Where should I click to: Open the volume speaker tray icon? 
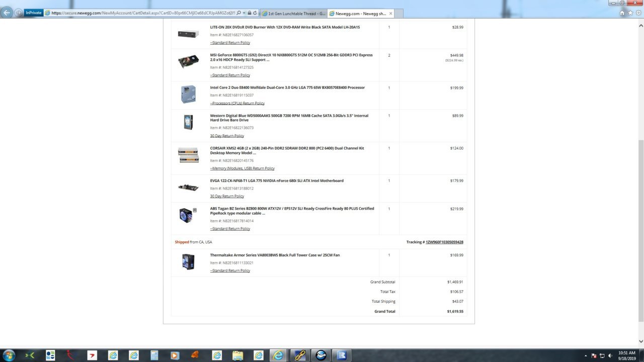pyautogui.click(x=610, y=355)
